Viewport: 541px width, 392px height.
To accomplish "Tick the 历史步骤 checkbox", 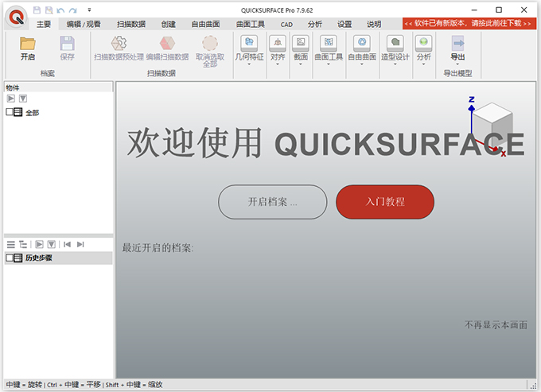I will tap(10, 258).
